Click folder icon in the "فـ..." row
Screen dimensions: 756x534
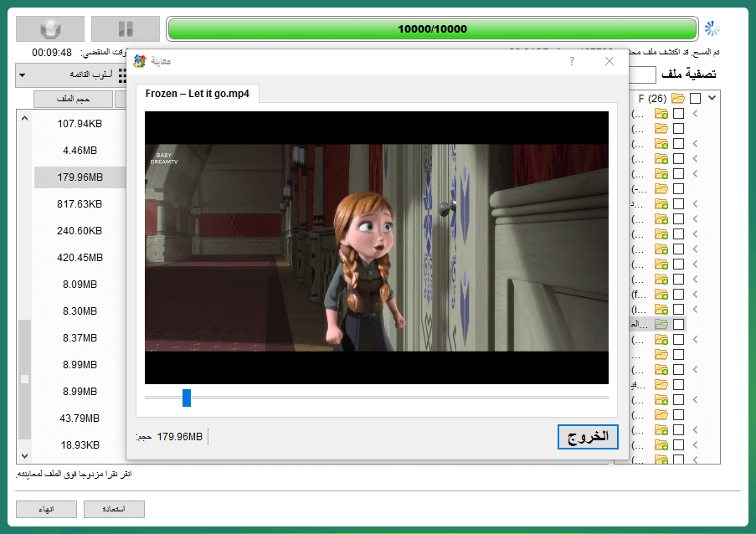pos(661,384)
